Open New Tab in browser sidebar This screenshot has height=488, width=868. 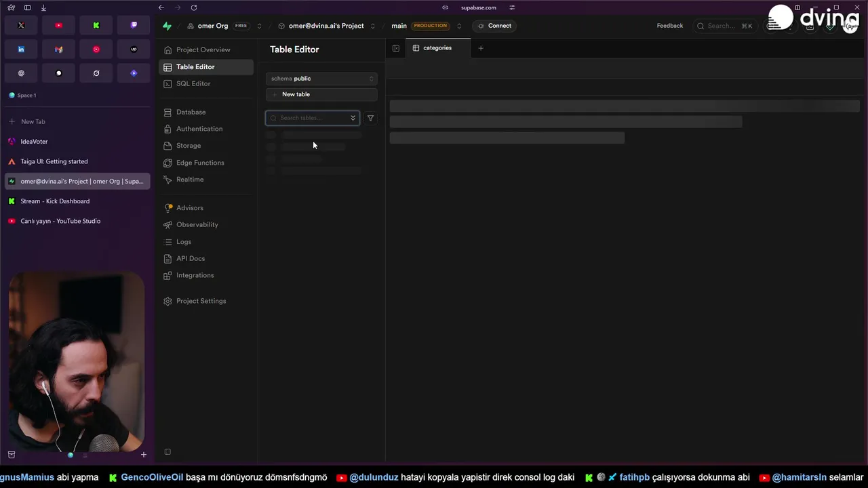tap(77, 121)
